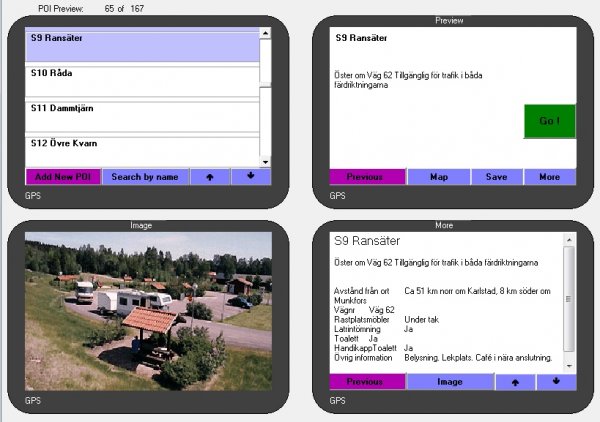Image resolution: width=600 pixels, height=422 pixels.
Task: Show More details in Preview panel
Action: 549,177
